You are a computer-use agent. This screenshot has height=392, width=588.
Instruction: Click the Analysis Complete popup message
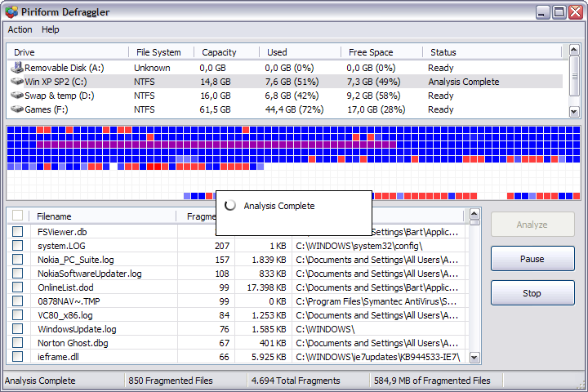pyautogui.click(x=279, y=206)
